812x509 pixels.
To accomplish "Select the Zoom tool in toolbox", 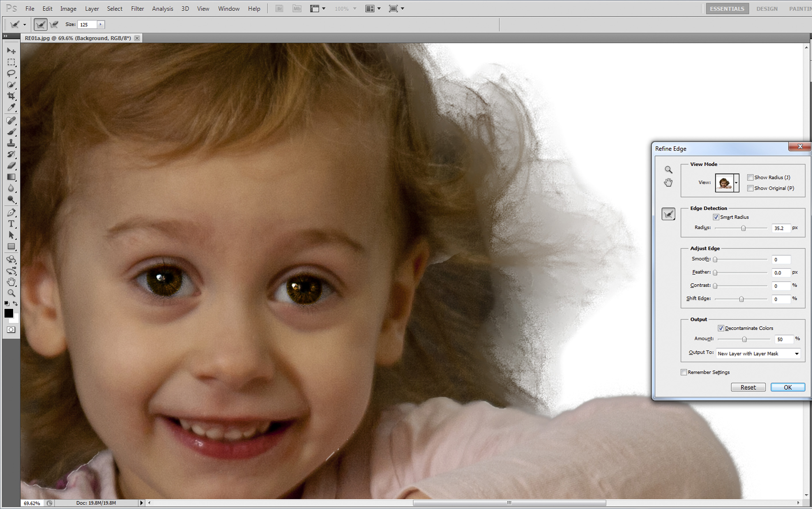I will [12, 293].
